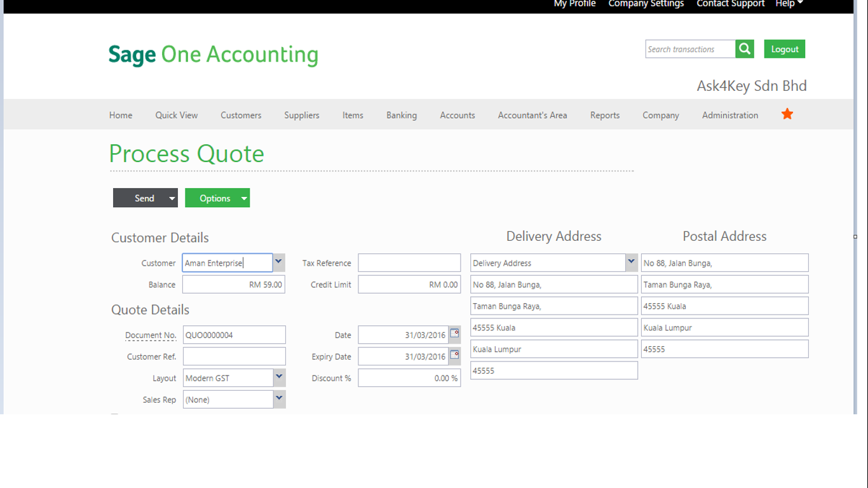
Task: Open the Administration menu
Action: (x=730, y=115)
